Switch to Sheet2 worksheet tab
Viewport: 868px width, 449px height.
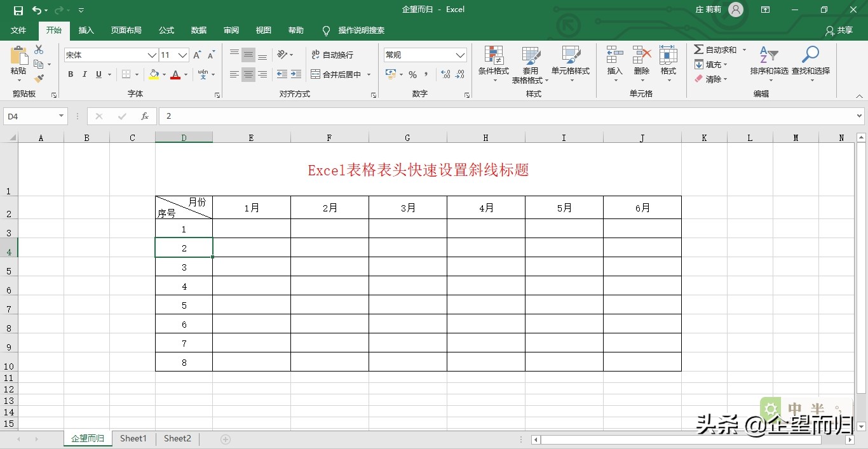coord(177,438)
